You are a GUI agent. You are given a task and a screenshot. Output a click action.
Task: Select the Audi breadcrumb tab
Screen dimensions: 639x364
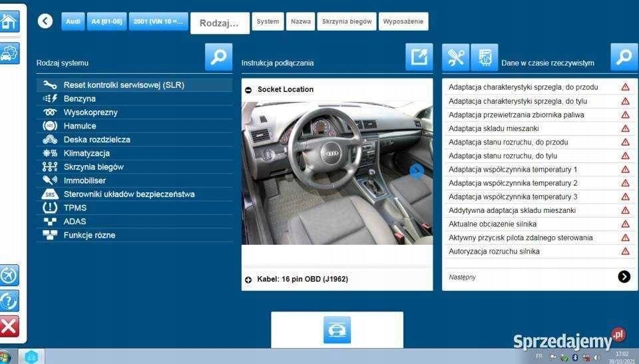coord(73,21)
